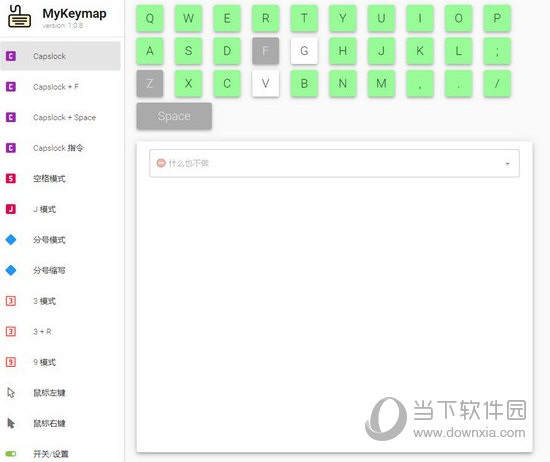Select the comma key
The height and width of the screenshot is (462, 550).
[x=420, y=83]
